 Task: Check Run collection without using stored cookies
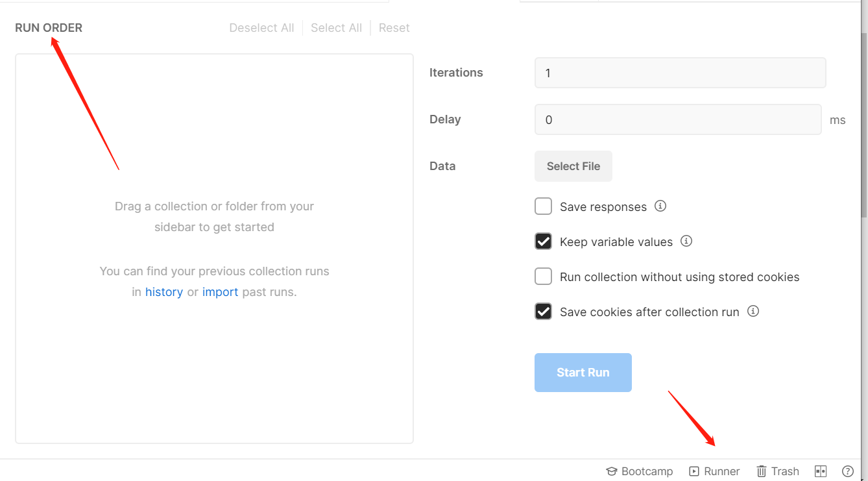pos(543,277)
